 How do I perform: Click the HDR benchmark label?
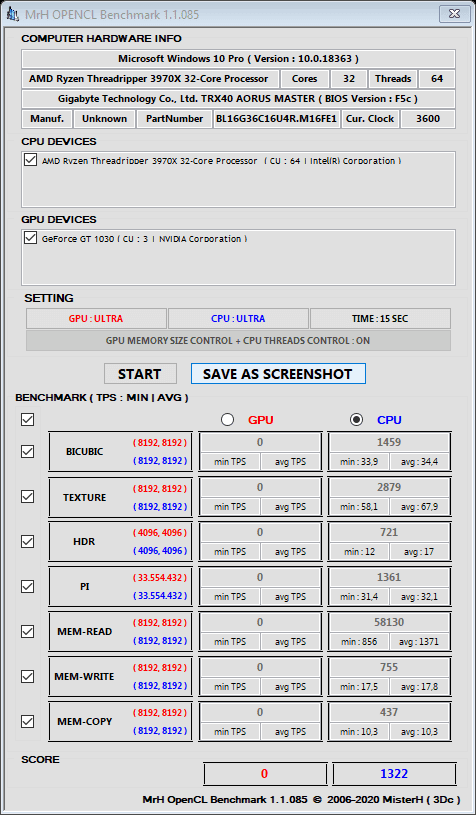(85, 542)
